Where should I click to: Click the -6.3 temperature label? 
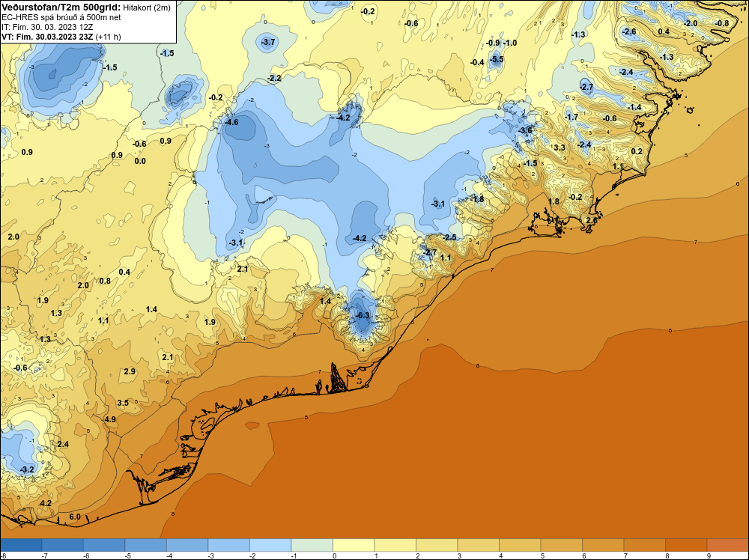click(x=362, y=315)
